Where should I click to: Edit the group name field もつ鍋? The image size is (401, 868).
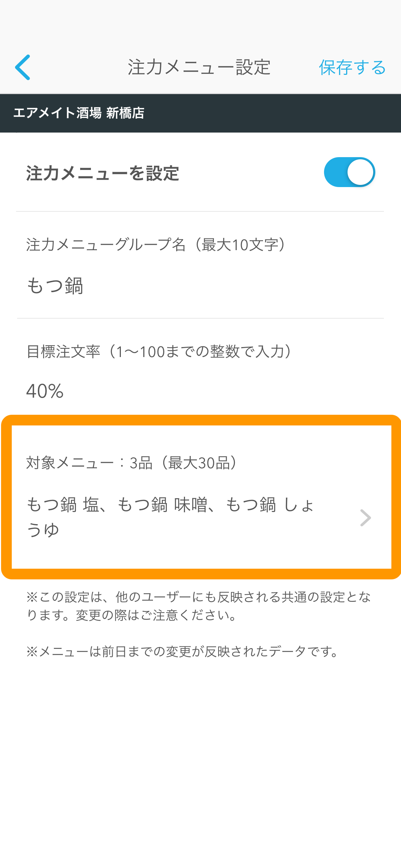[x=200, y=286]
